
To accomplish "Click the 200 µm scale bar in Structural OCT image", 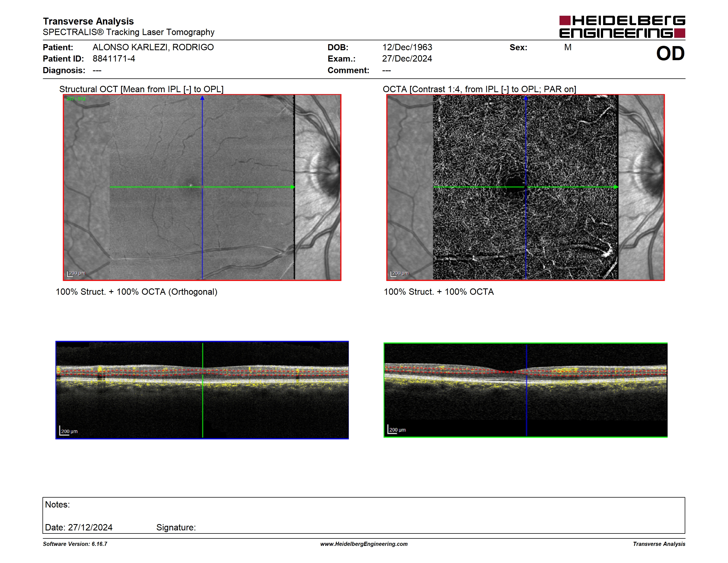I will pyautogui.click(x=76, y=273).
